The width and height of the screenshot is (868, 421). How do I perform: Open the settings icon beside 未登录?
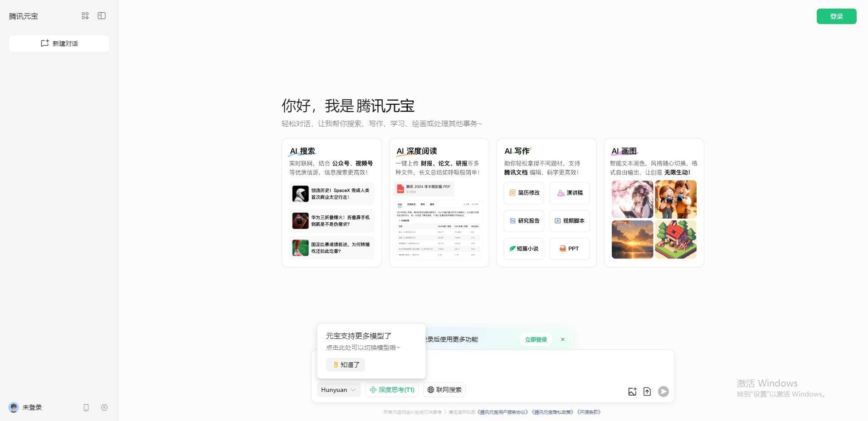[104, 407]
